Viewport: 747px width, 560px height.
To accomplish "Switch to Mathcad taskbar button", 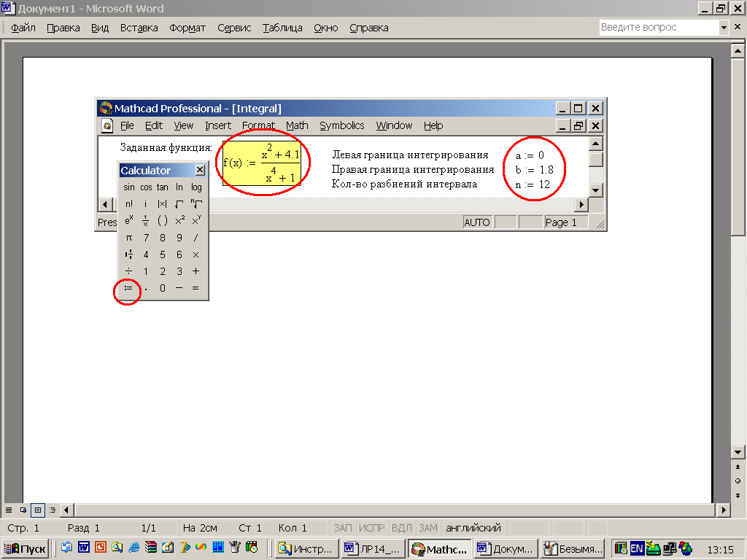I will point(440,549).
